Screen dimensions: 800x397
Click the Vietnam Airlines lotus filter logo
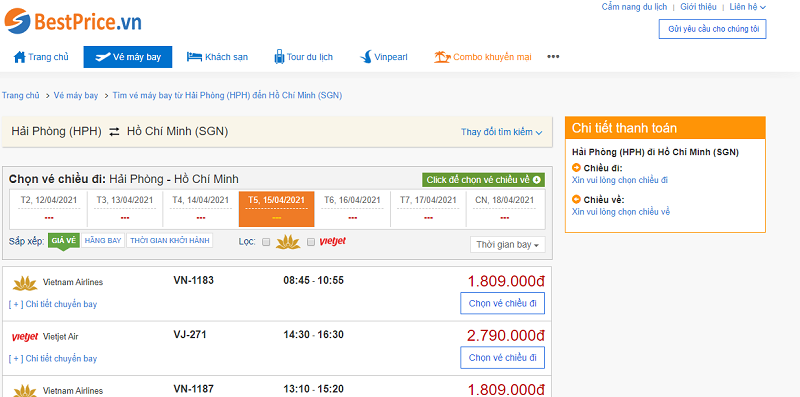[288, 242]
